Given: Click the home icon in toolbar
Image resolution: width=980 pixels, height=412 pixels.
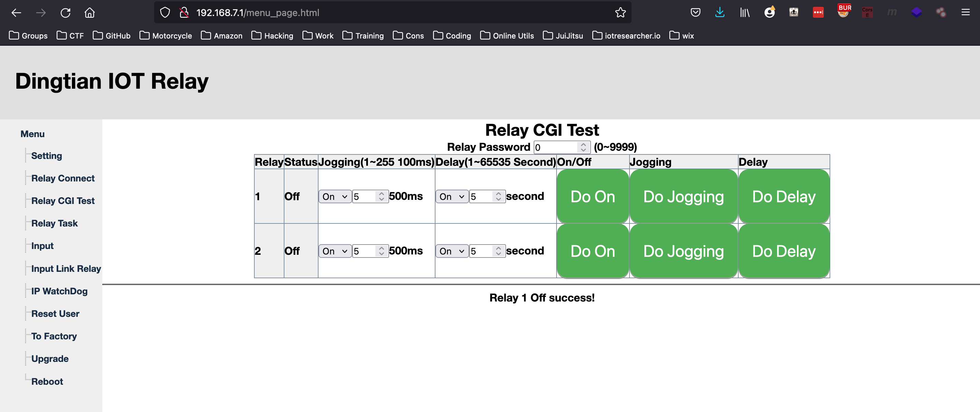Looking at the screenshot, I should [89, 13].
